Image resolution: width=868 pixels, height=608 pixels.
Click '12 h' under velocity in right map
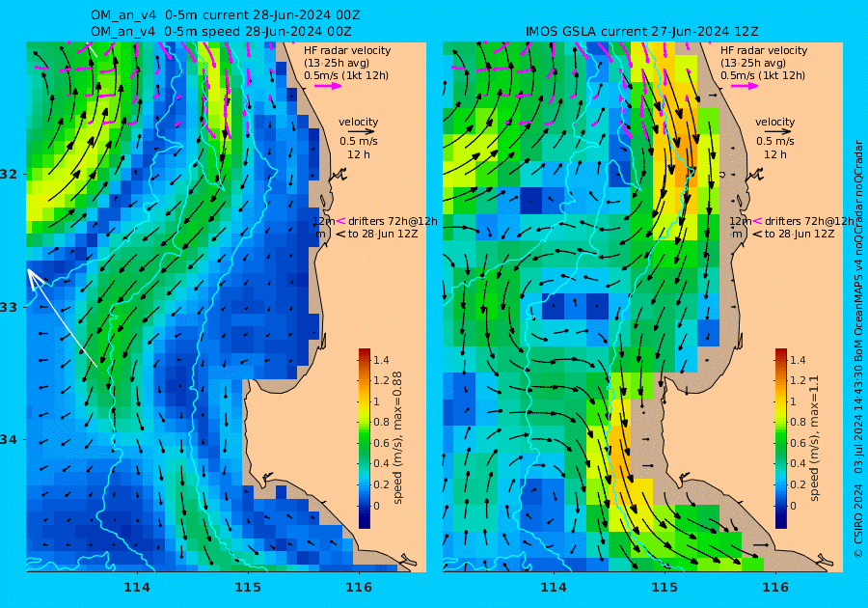774,154
